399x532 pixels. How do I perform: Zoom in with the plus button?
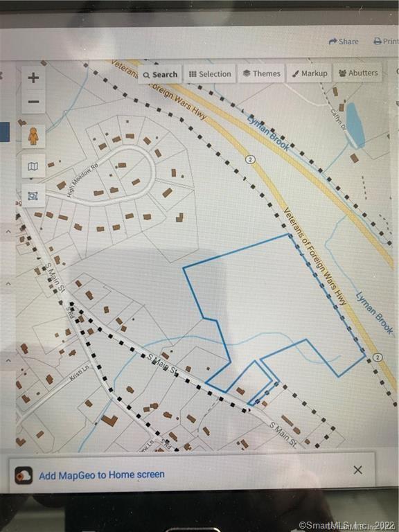point(33,78)
